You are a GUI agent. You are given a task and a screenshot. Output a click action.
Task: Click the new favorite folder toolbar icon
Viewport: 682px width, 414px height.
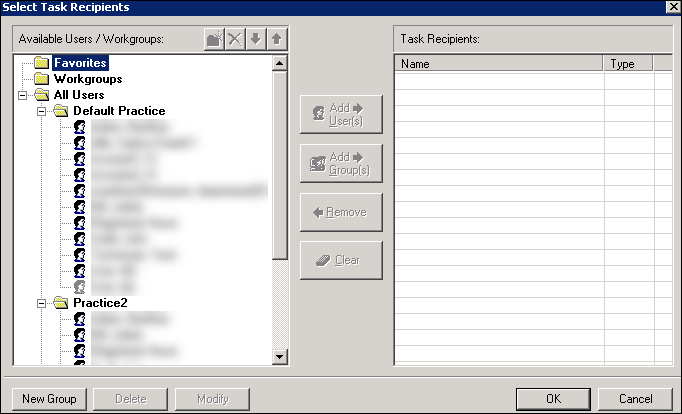(214, 39)
